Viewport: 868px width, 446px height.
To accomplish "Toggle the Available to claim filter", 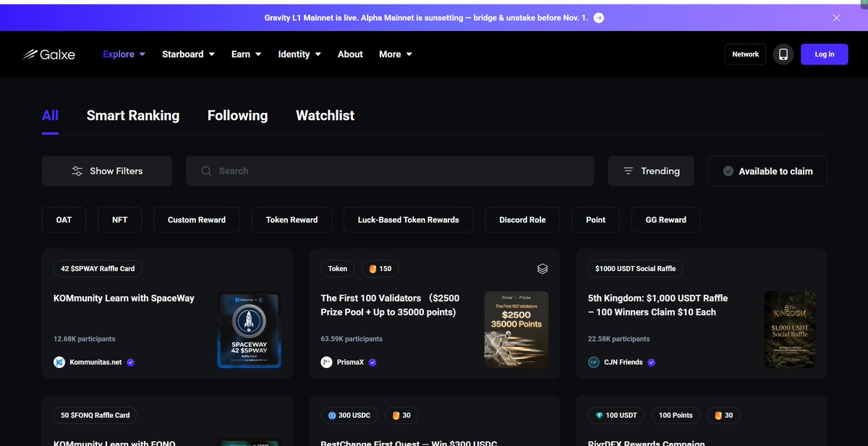I will (x=767, y=171).
